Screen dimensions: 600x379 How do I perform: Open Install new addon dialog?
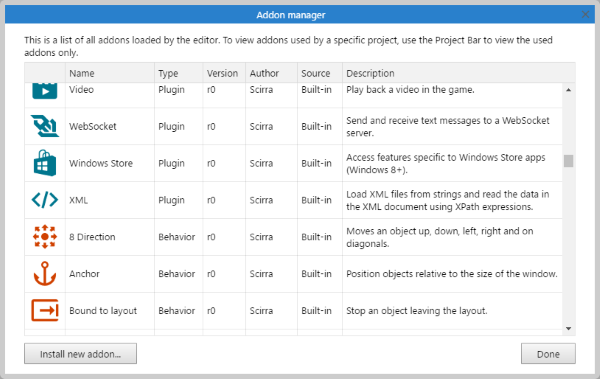pos(80,354)
